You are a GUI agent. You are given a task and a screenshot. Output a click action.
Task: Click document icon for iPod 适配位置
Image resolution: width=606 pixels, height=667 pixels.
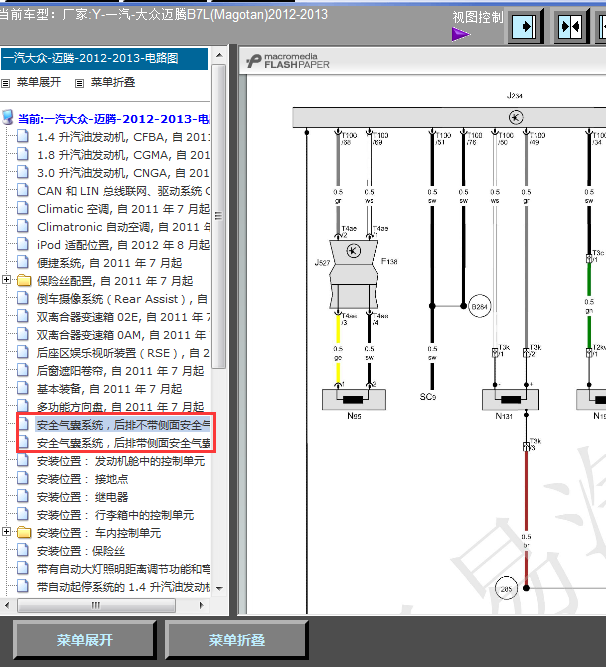click(x=23, y=245)
